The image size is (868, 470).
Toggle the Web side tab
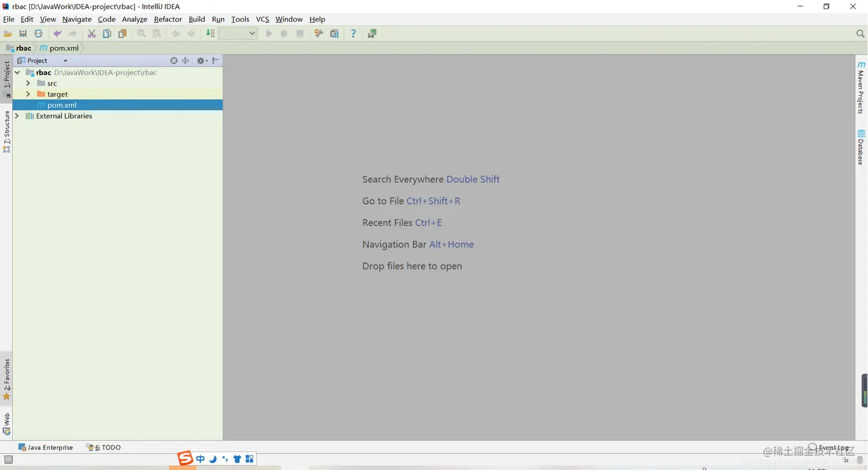(7, 424)
